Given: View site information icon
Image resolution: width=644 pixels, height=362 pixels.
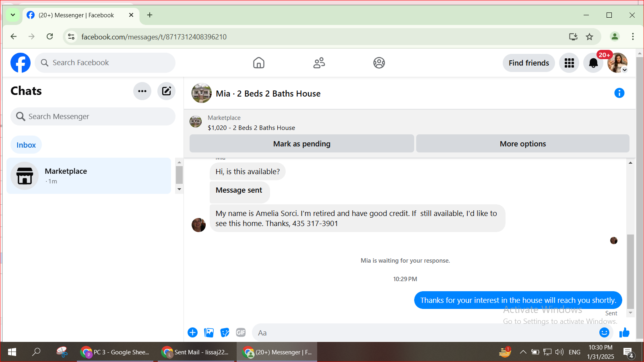Looking at the screenshot, I should (x=71, y=37).
